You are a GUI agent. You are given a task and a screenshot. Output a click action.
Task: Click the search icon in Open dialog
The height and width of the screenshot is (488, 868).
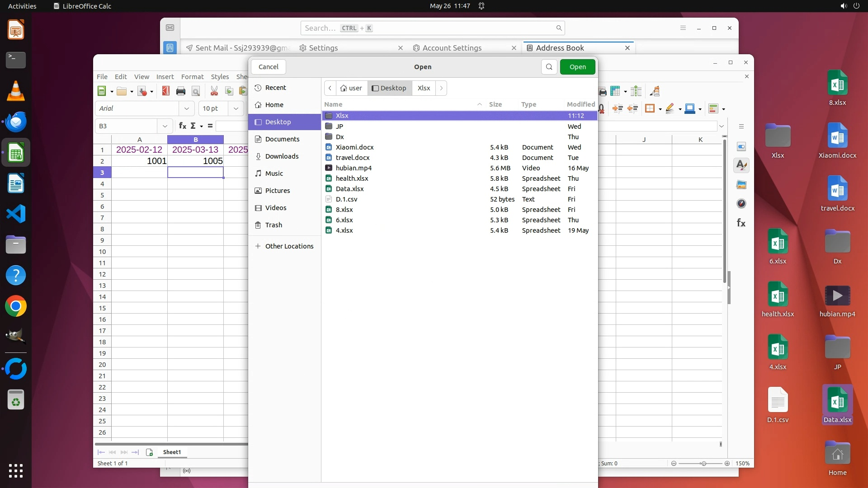(549, 67)
